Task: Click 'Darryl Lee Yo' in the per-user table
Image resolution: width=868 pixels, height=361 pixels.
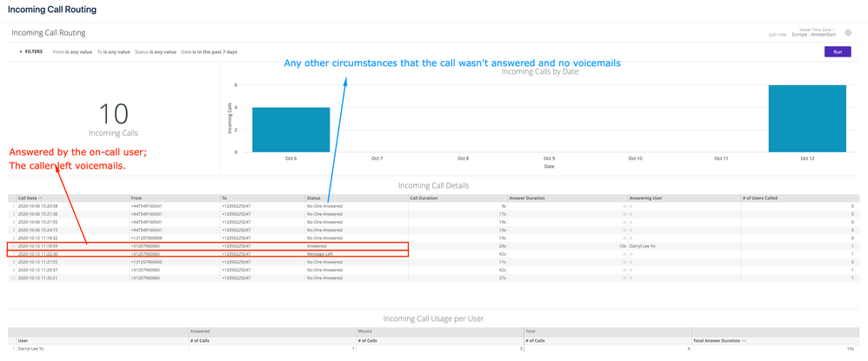Action: tap(31, 349)
